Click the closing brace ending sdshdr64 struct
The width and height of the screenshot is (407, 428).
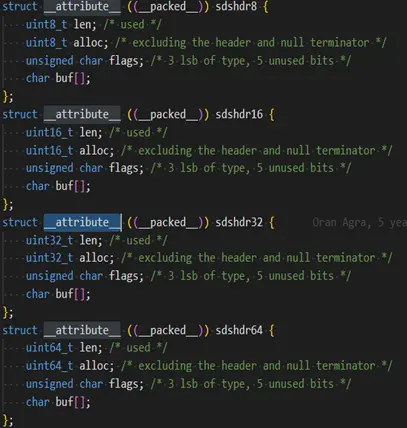pyautogui.click(x=6, y=420)
